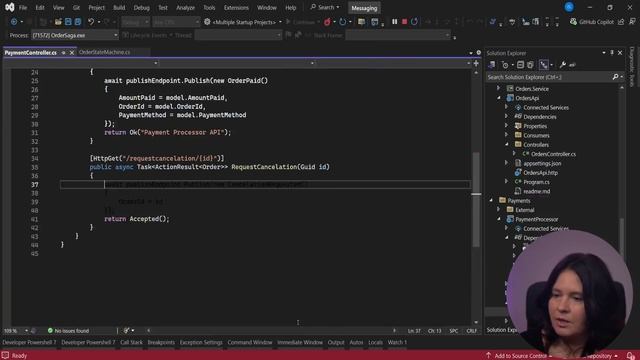Expand the External folder
This screenshot has width=640, height=360.
498,210
